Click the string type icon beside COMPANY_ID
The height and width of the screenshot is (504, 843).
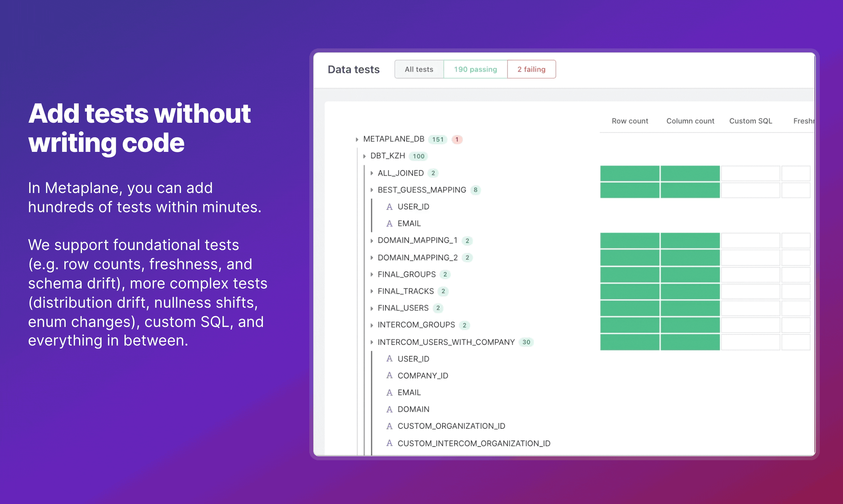pyautogui.click(x=390, y=375)
